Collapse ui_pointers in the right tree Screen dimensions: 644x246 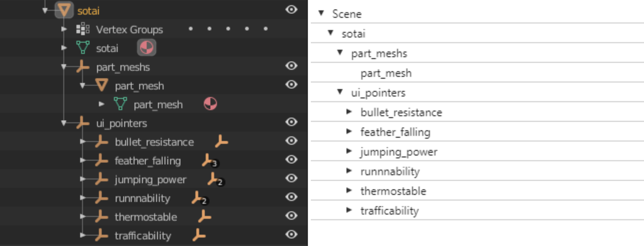pyautogui.click(x=340, y=92)
